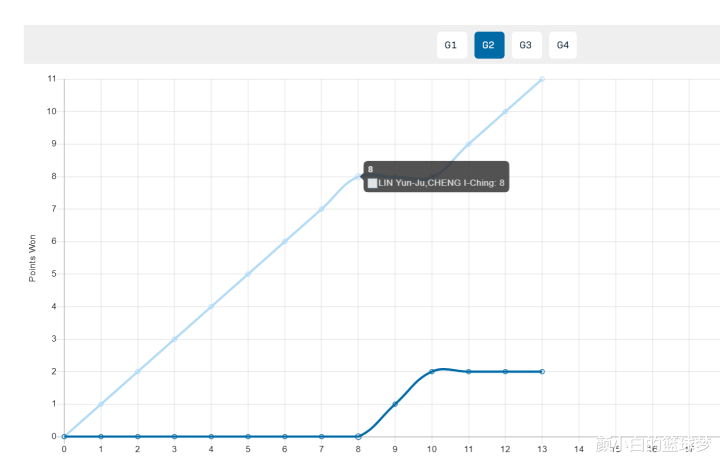Image resolution: width=720 pixels, height=463 pixels.
Task: Show the G4 game chart
Action: [563, 45]
